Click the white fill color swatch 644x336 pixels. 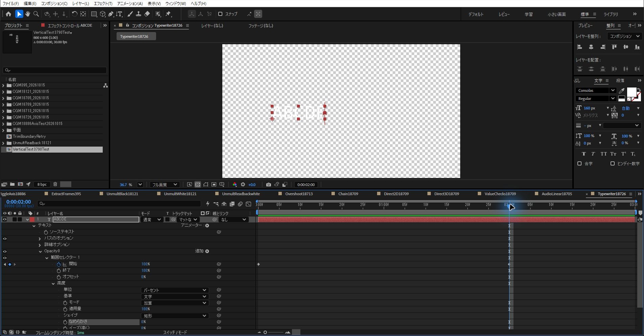(631, 92)
